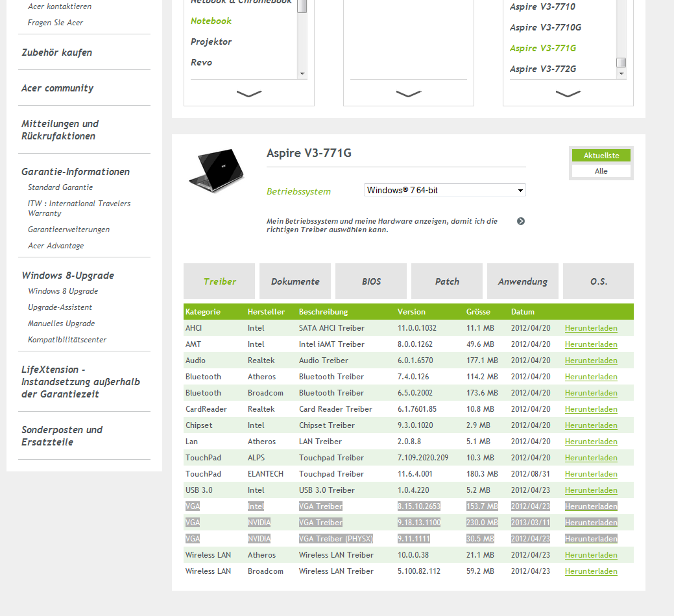The image size is (674, 616).
Task: Select Projektor in the product list
Action: (x=211, y=41)
